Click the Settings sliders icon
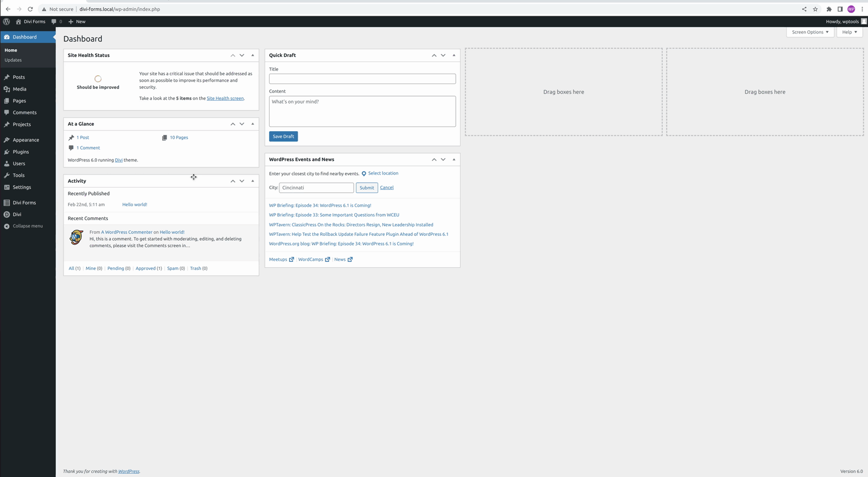This screenshot has height=477, width=868. coord(7,187)
